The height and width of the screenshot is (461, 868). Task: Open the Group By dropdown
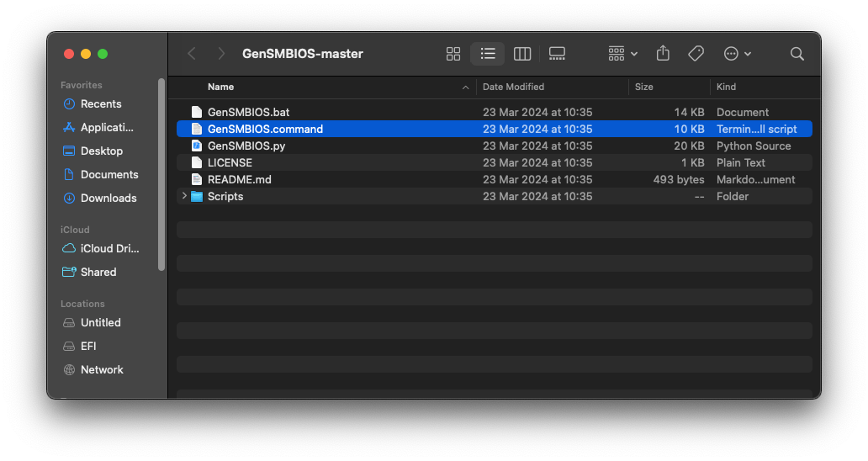tap(622, 54)
